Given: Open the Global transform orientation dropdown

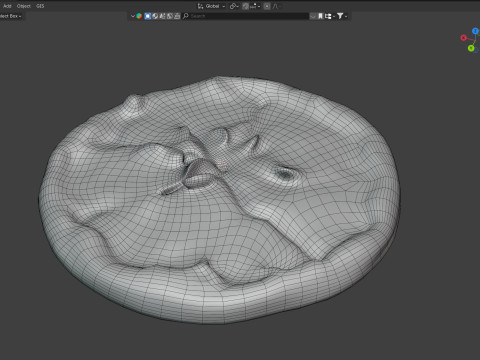Looking at the screenshot, I should [x=212, y=6].
